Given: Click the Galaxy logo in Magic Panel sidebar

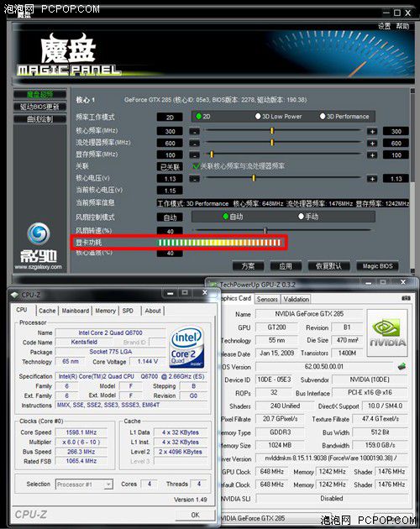Looking at the screenshot, I should pos(38,233).
